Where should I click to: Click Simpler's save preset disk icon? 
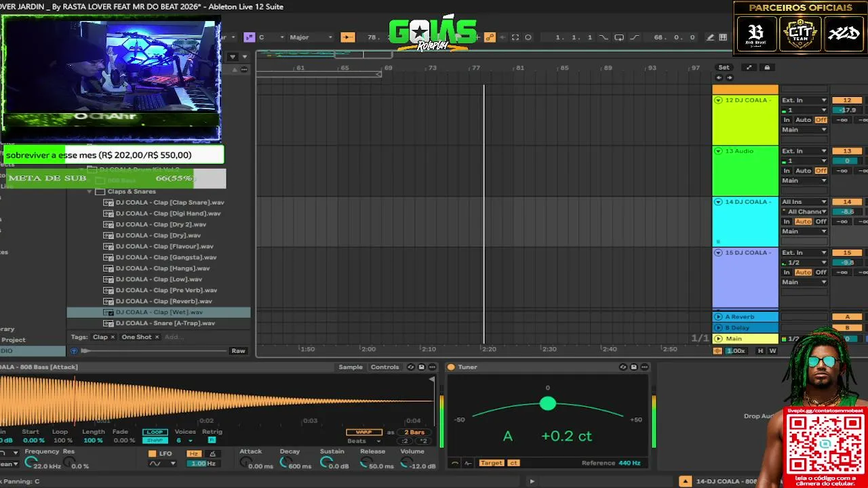tap(421, 367)
